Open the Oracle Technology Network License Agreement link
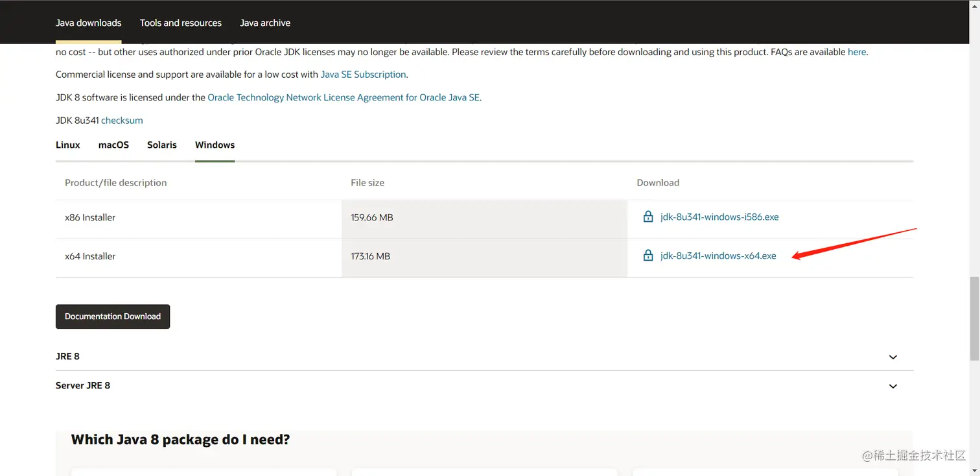980x476 pixels. (x=344, y=97)
